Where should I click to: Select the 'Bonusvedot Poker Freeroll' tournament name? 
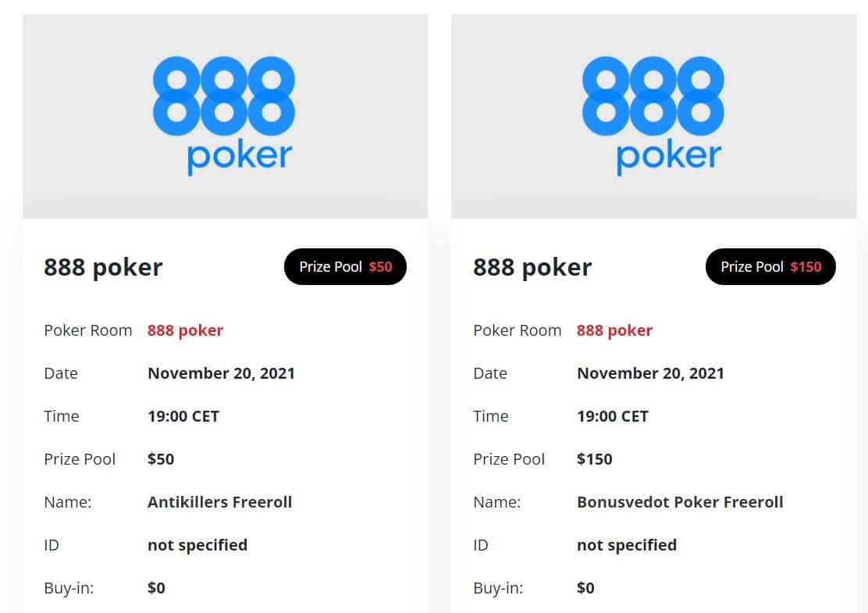pos(680,502)
